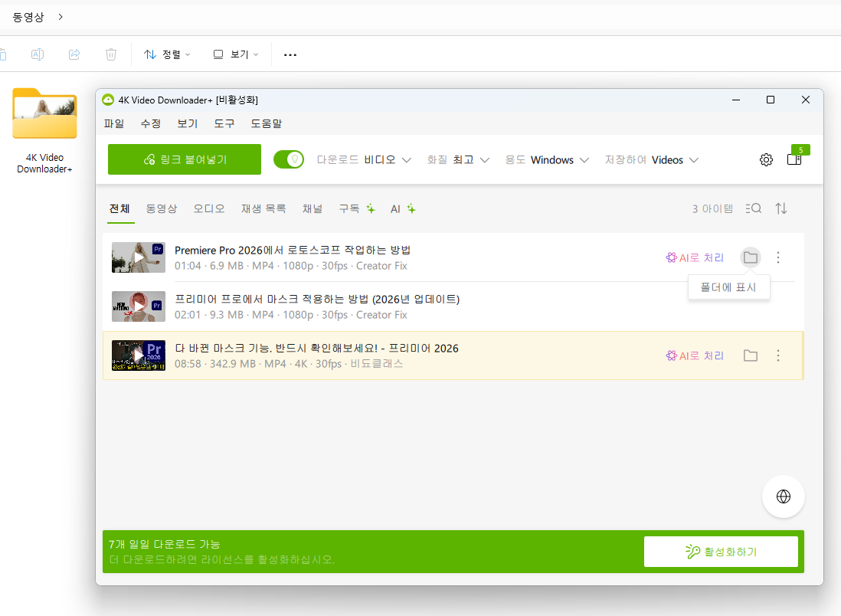Click the 링크 붙여넣기 button
841x616 pixels.
(x=185, y=159)
